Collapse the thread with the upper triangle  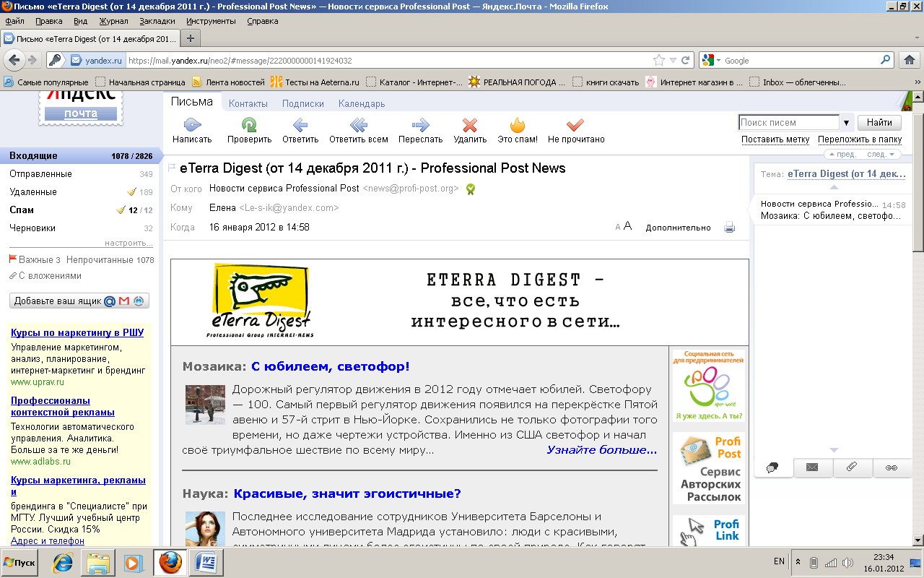834,187
